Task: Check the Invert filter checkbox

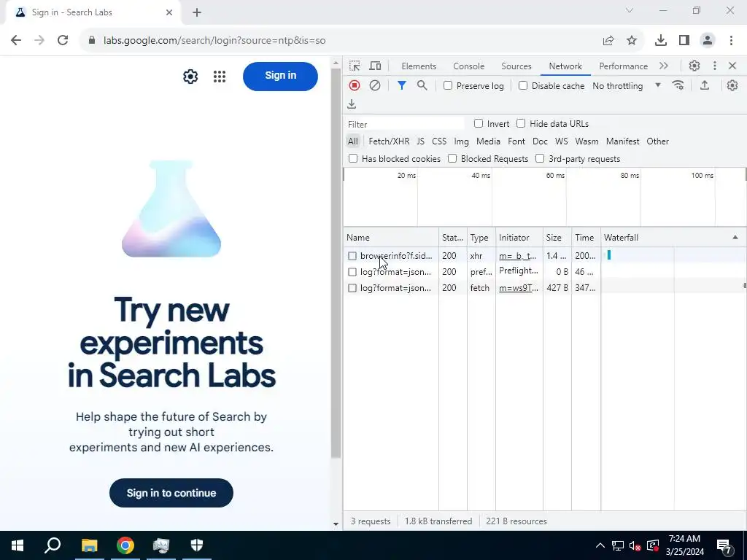Action: (x=479, y=123)
